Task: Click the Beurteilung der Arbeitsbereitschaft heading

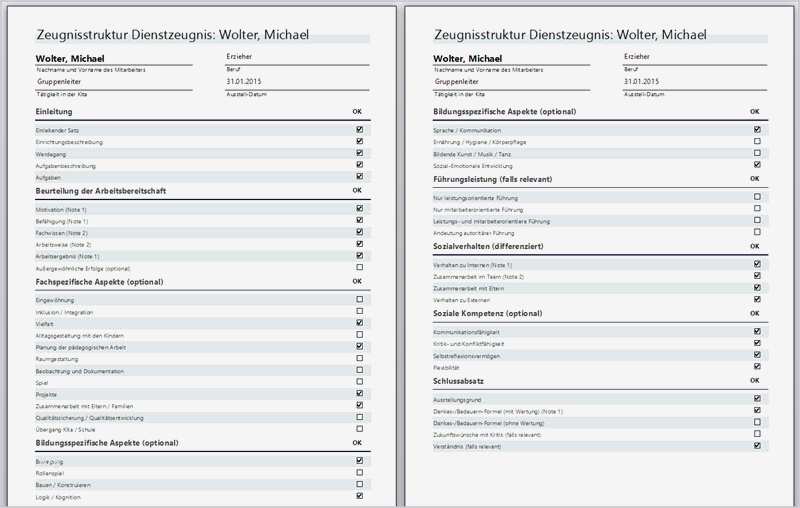Action: coord(101,191)
